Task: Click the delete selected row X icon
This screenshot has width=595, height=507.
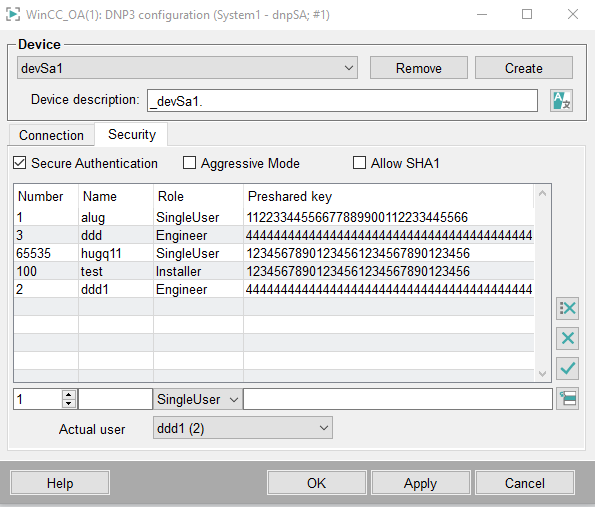Action: (567, 338)
